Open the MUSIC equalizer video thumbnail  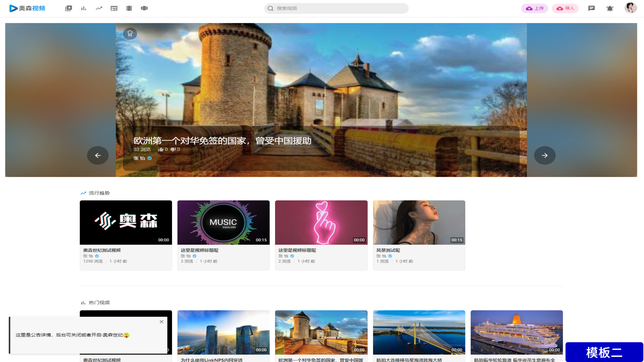tap(223, 223)
